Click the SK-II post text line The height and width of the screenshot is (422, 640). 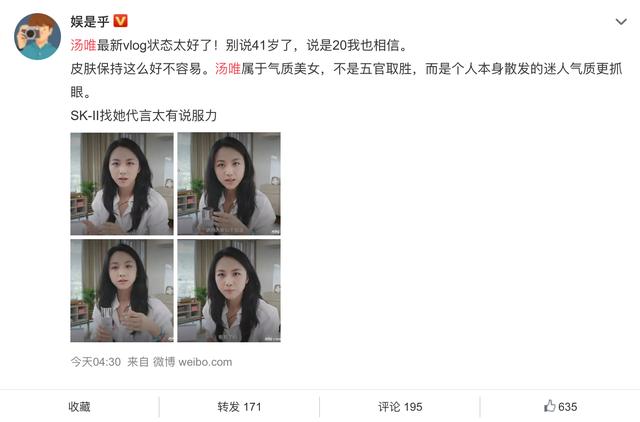143,115
